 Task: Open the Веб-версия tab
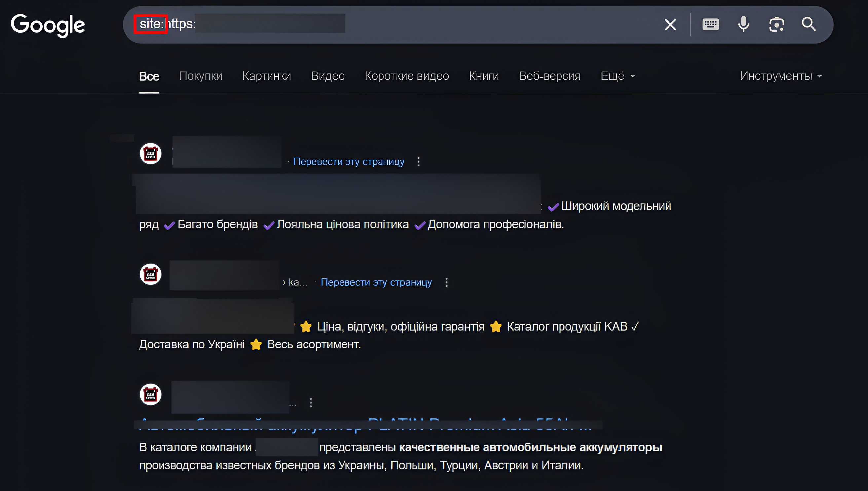click(550, 76)
